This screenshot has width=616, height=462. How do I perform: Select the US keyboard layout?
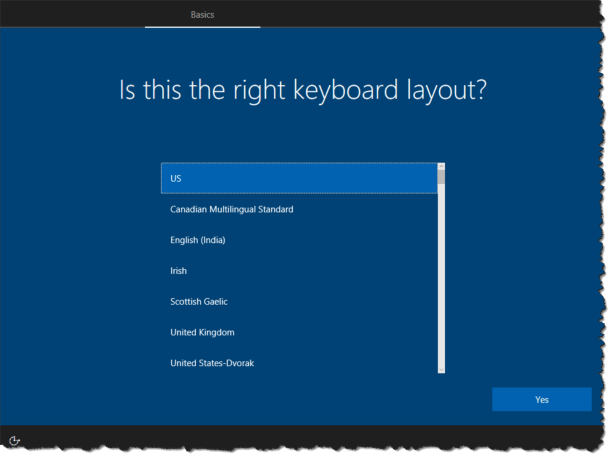pos(298,178)
